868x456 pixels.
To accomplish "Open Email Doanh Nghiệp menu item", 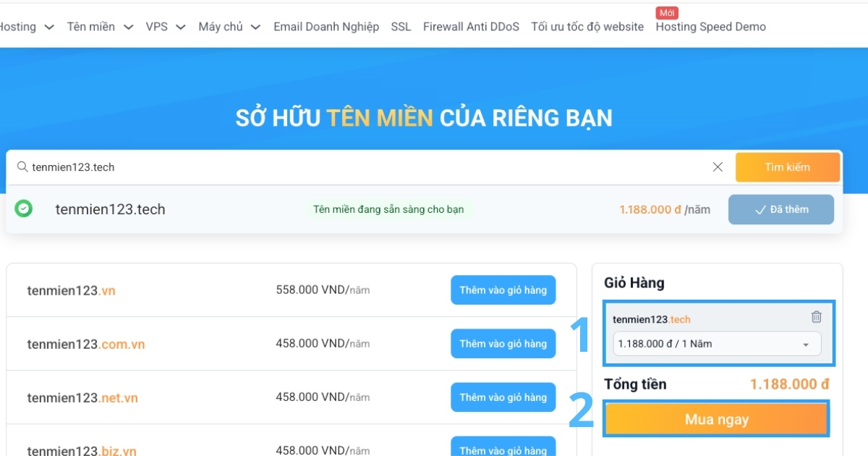I will click(x=325, y=27).
